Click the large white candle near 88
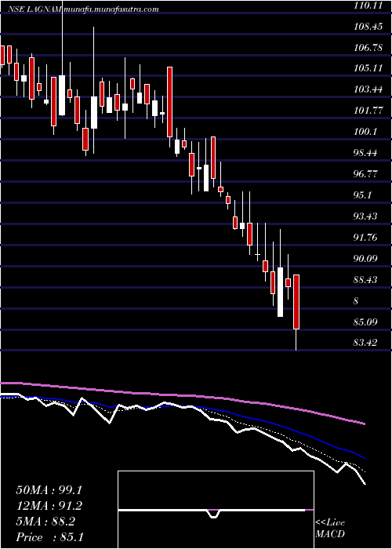The image size is (392, 549). 281,292
